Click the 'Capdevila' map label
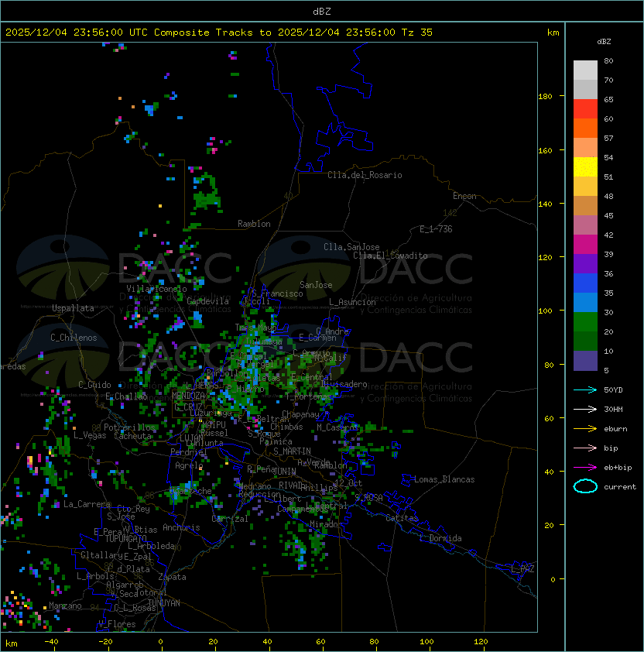 point(207,300)
